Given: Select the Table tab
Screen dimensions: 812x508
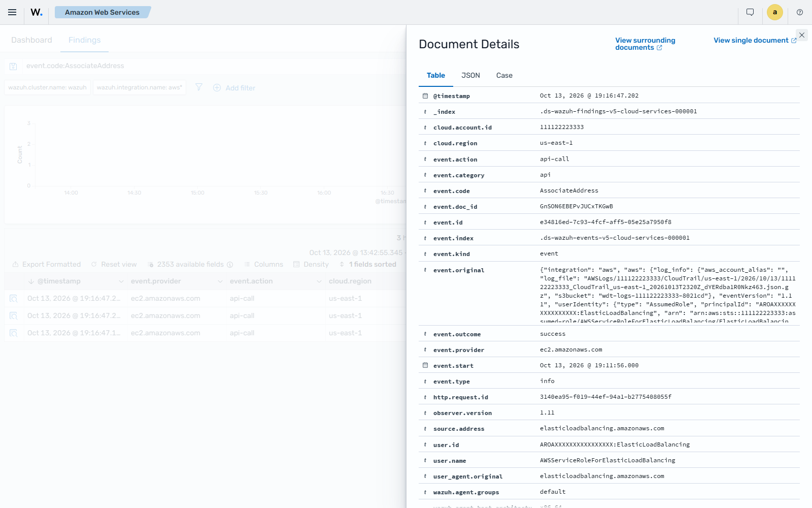Looking at the screenshot, I should 436,75.
